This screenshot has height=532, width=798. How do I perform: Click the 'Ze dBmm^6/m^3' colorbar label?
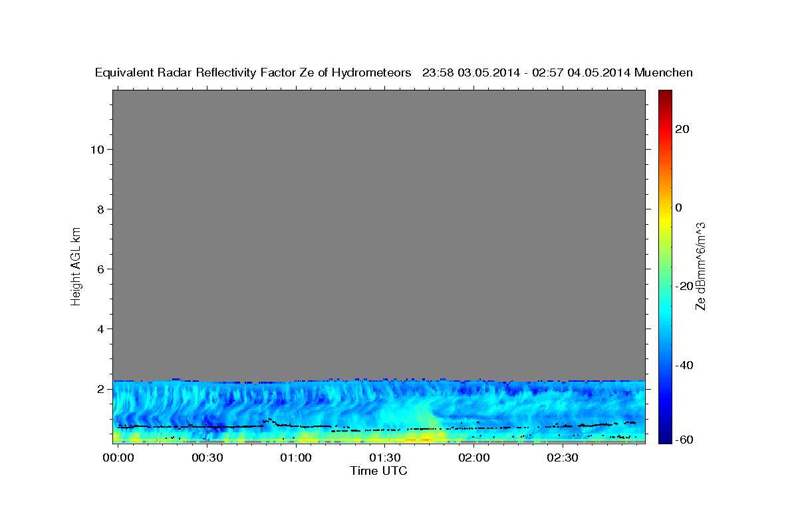pos(700,266)
